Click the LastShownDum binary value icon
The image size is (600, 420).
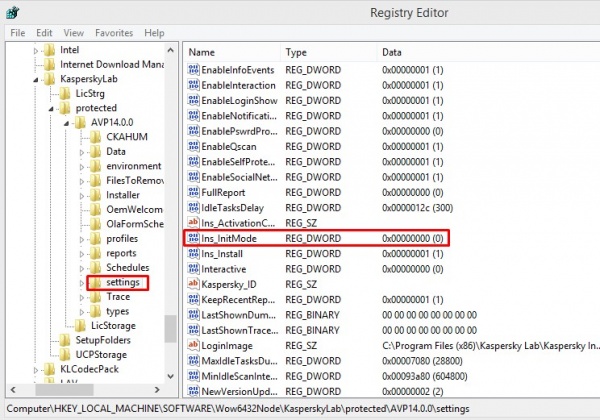[x=193, y=314]
